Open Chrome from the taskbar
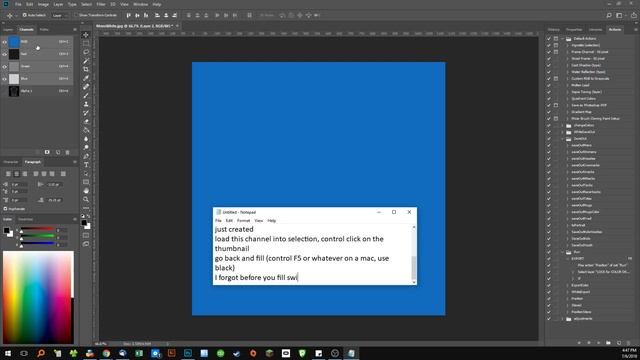Image resolution: width=640 pixels, height=360 pixels. point(106,353)
